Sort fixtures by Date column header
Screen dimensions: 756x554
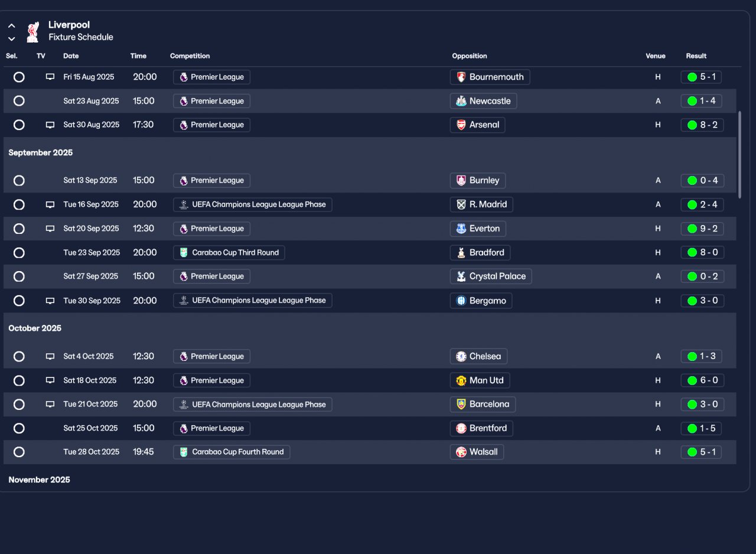coord(71,56)
